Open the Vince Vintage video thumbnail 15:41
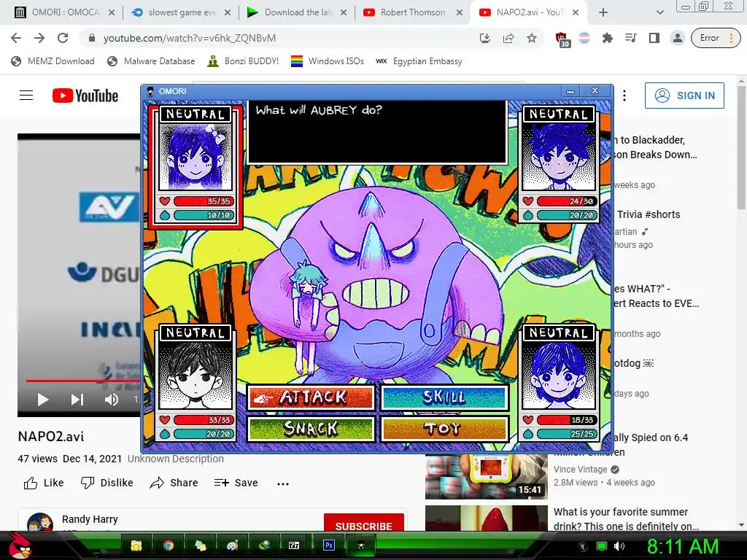747x560 pixels. [x=487, y=476]
